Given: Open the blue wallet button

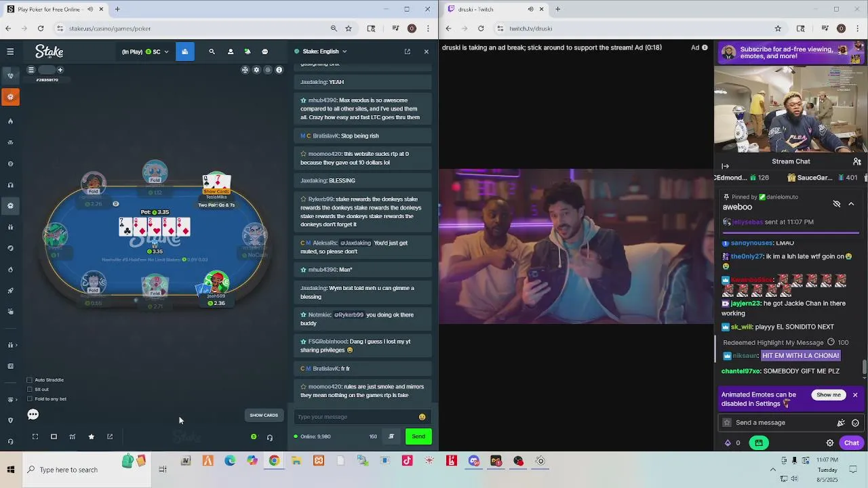Looking at the screenshot, I should (184, 52).
